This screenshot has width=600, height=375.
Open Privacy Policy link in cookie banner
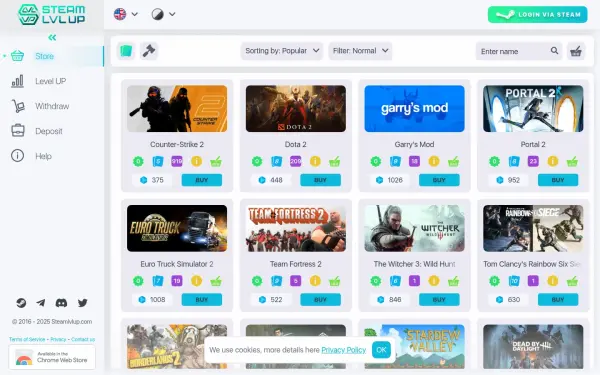pos(344,350)
